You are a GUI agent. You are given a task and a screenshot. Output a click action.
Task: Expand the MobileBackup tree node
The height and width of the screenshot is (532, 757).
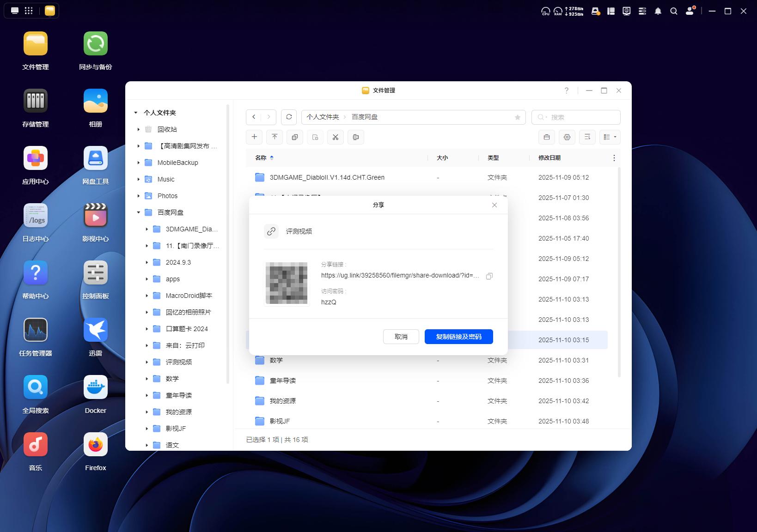click(x=138, y=163)
